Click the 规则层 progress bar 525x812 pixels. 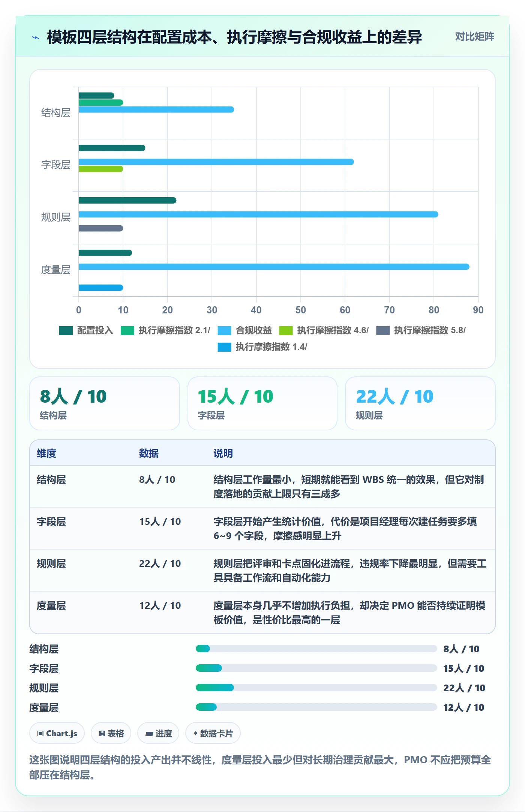point(316,688)
